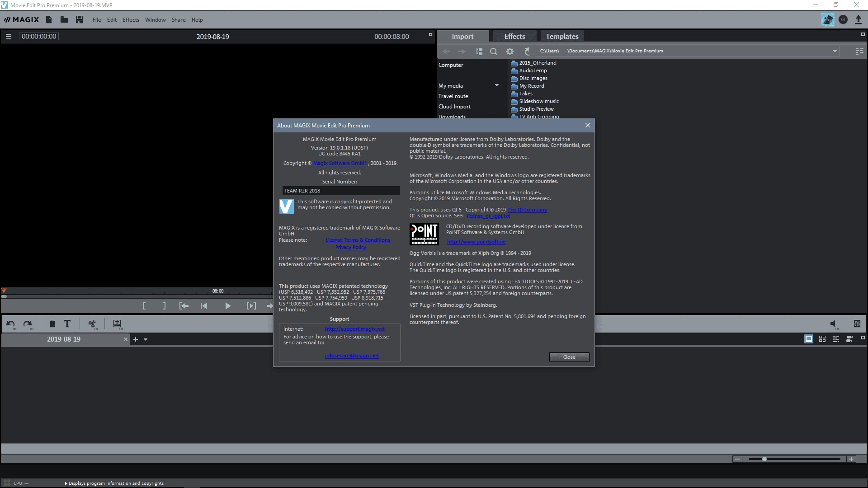
Task: Switch to the Effects tab in Media Pool
Action: (514, 36)
